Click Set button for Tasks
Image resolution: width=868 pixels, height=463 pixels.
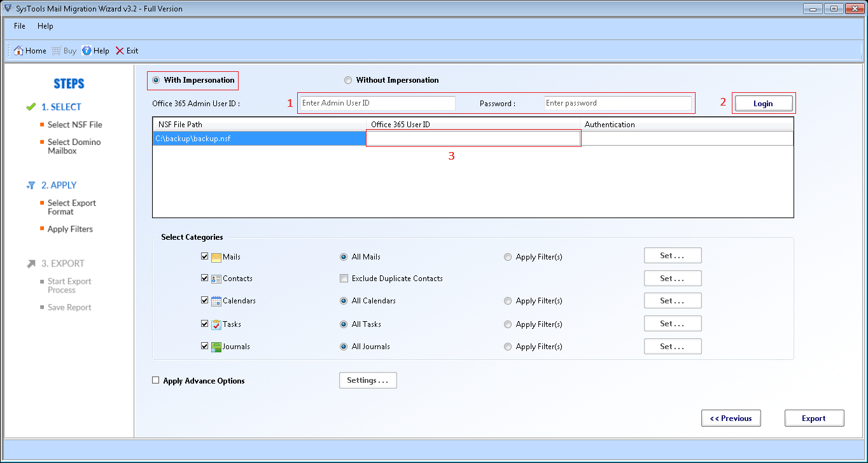tap(673, 323)
